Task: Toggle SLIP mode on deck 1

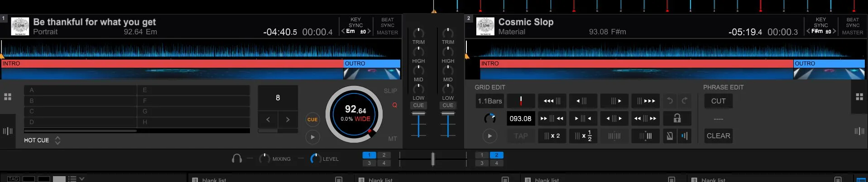Action: tap(390, 91)
